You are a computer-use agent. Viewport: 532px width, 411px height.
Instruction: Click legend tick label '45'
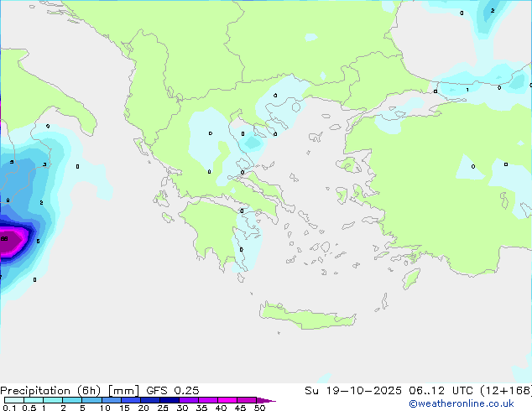240,408
